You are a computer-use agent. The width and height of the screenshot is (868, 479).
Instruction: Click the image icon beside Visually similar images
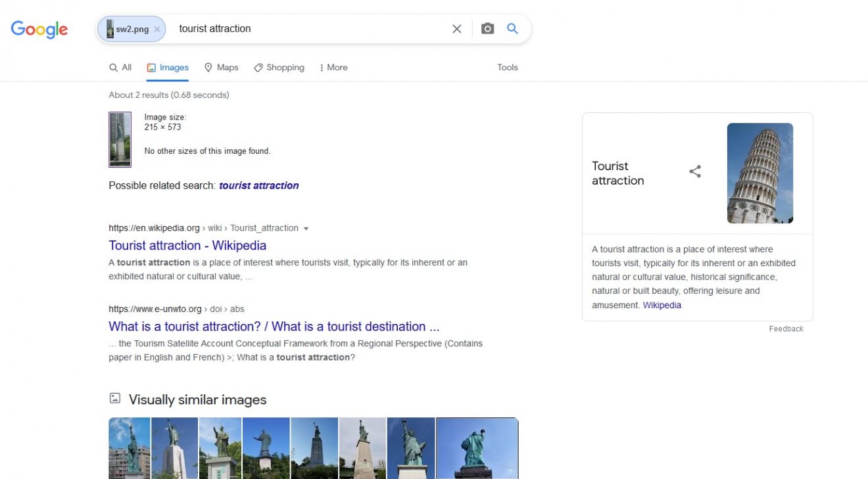click(x=115, y=398)
